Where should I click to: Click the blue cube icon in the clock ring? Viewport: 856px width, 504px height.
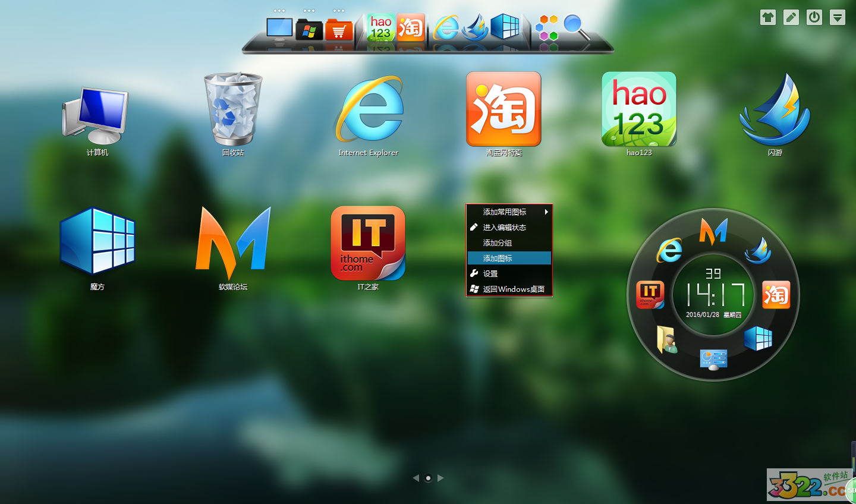tap(758, 339)
